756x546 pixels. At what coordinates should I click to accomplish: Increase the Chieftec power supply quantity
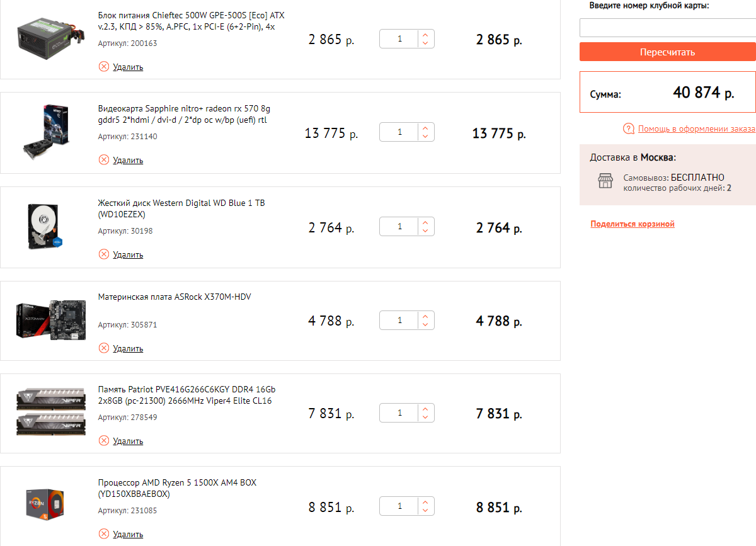pyautogui.click(x=425, y=35)
